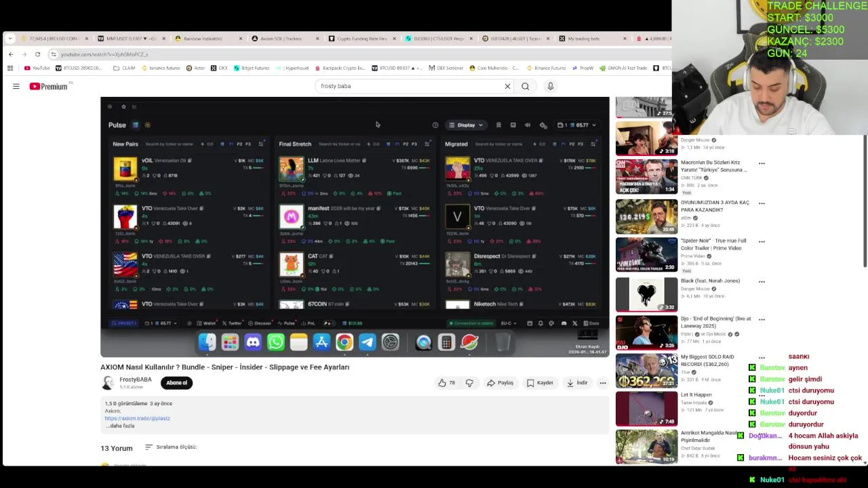Open options menu for Black feat. Norah Jones

point(762,281)
